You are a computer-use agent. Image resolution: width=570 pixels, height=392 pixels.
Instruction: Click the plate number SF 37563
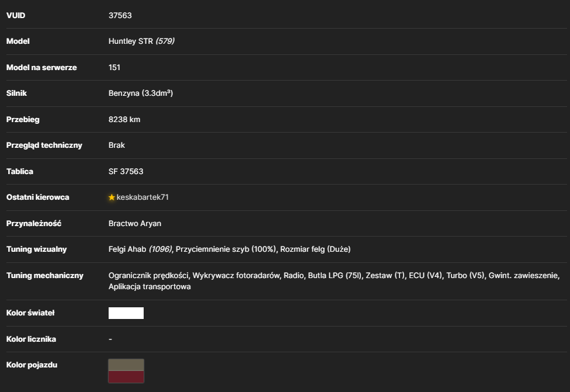coord(126,172)
